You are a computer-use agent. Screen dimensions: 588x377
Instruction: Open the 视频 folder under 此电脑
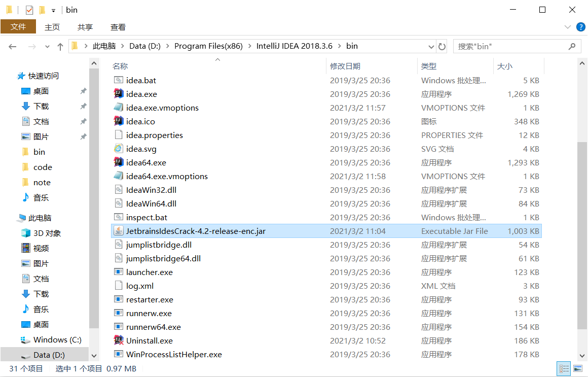41,248
